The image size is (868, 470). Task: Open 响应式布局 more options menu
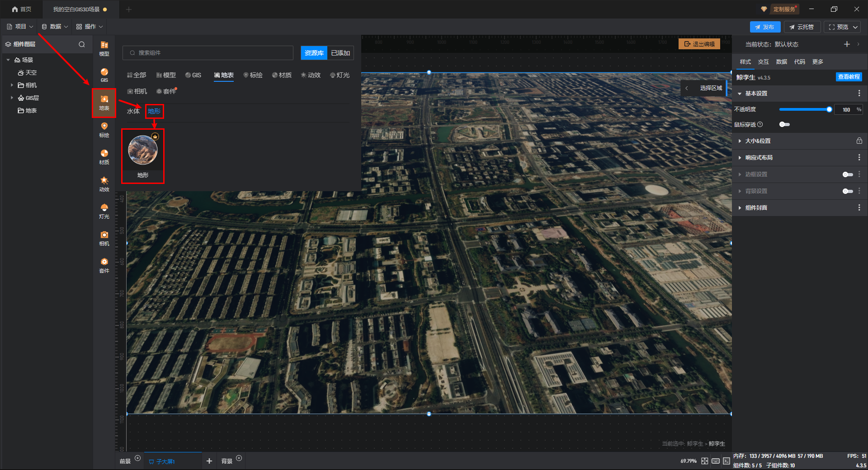(859, 157)
